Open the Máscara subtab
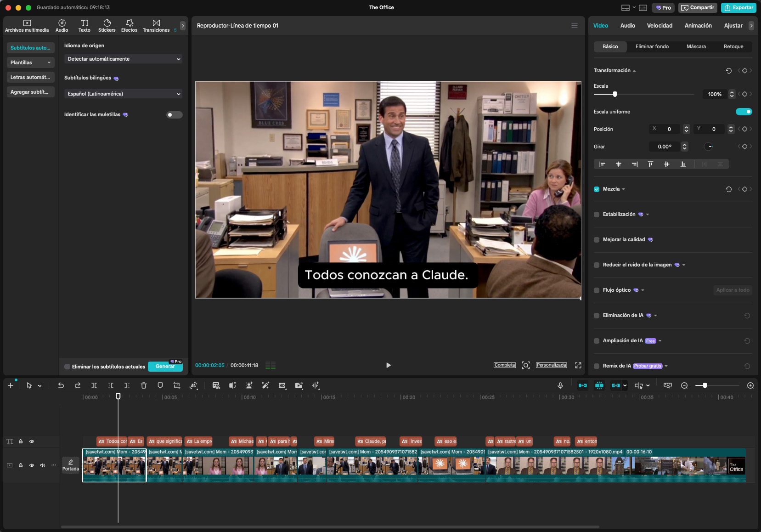761x532 pixels. [696, 46]
